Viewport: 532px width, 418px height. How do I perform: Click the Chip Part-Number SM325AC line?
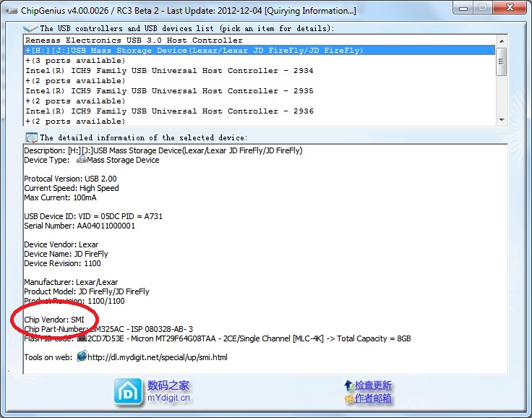pyautogui.click(x=108, y=329)
